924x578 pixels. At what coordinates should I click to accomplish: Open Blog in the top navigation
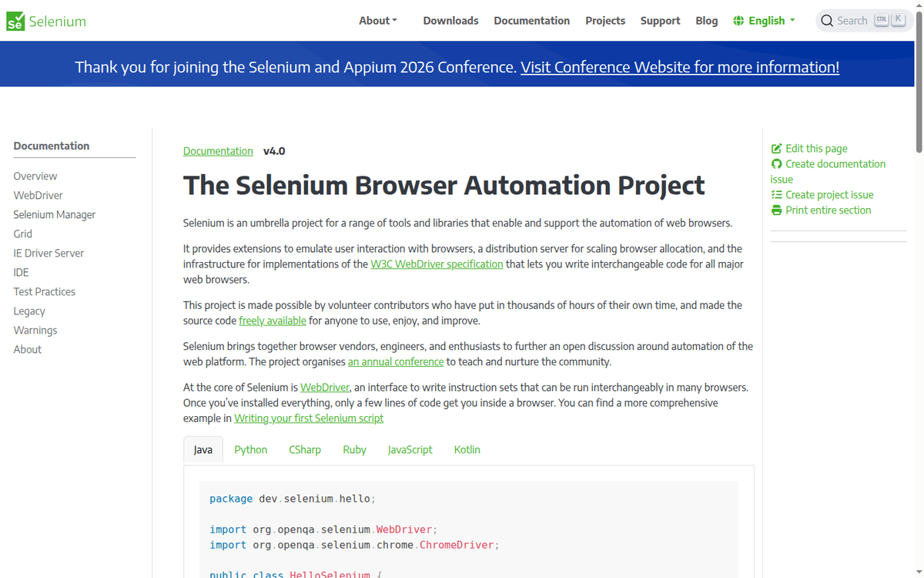point(707,21)
